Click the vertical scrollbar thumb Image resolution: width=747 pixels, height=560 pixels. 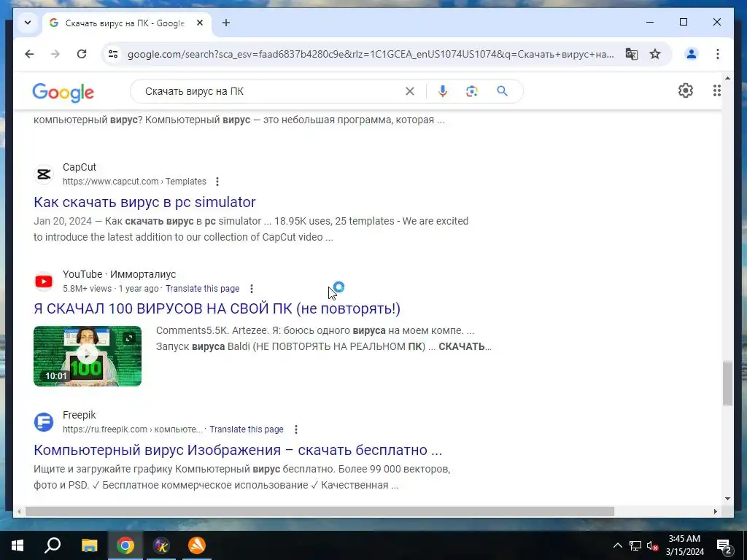tap(727, 384)
